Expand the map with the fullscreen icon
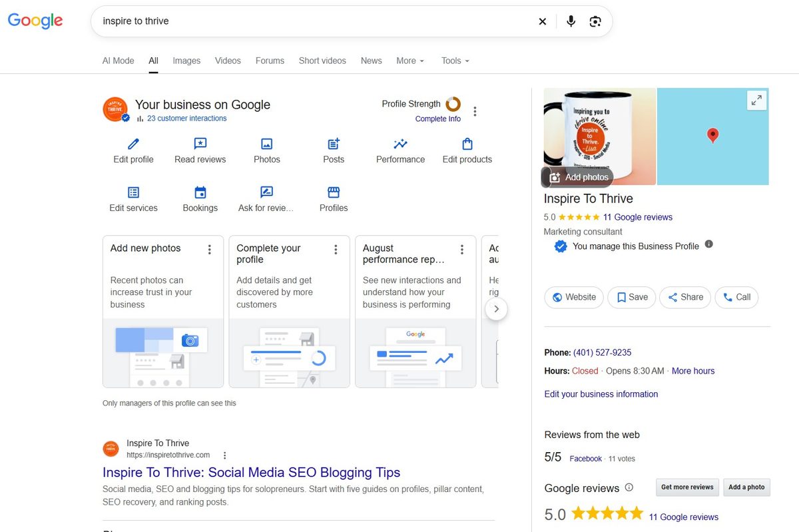799x532 pixels. pos(756,101)
